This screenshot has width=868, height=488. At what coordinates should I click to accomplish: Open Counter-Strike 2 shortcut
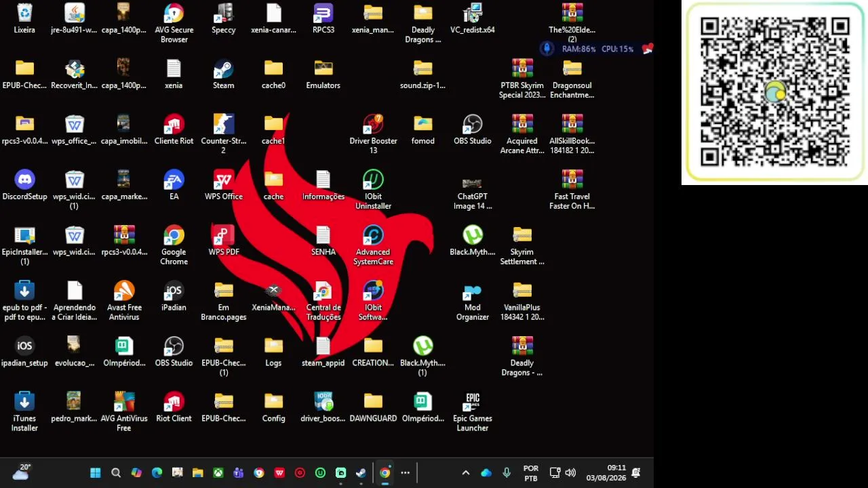224,135
